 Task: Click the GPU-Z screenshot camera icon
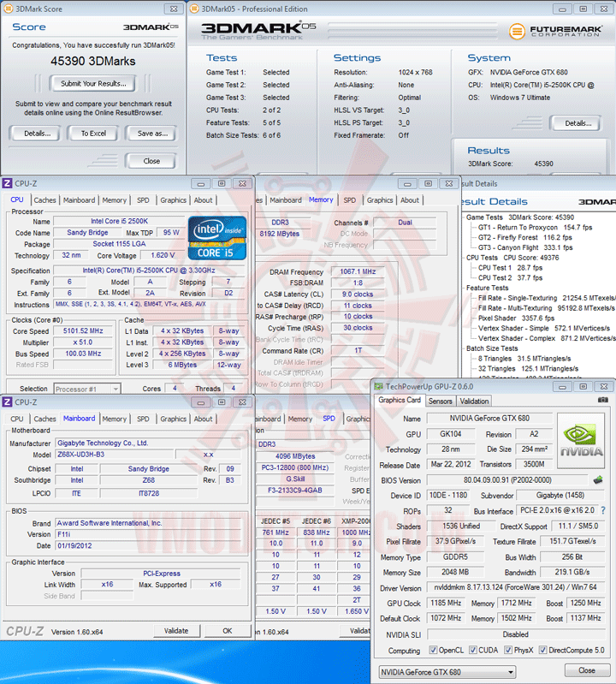(x=603, y=400)
